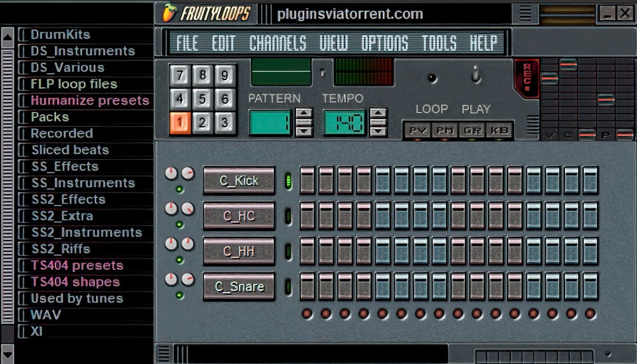This screenshot has width=637, height=364.
Task: Select pattern number 5 on the keypad
Action: pos(202,99)
